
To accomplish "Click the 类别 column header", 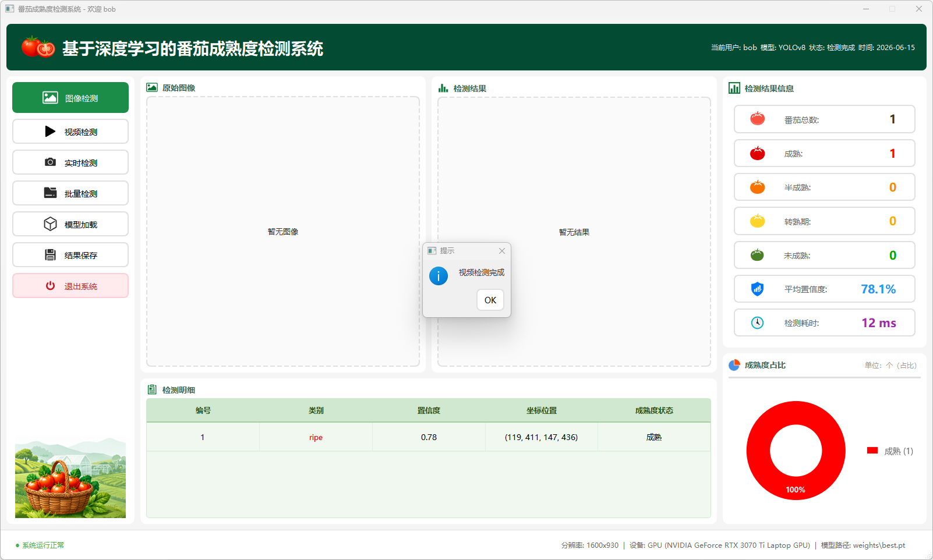I will [316, 410].
